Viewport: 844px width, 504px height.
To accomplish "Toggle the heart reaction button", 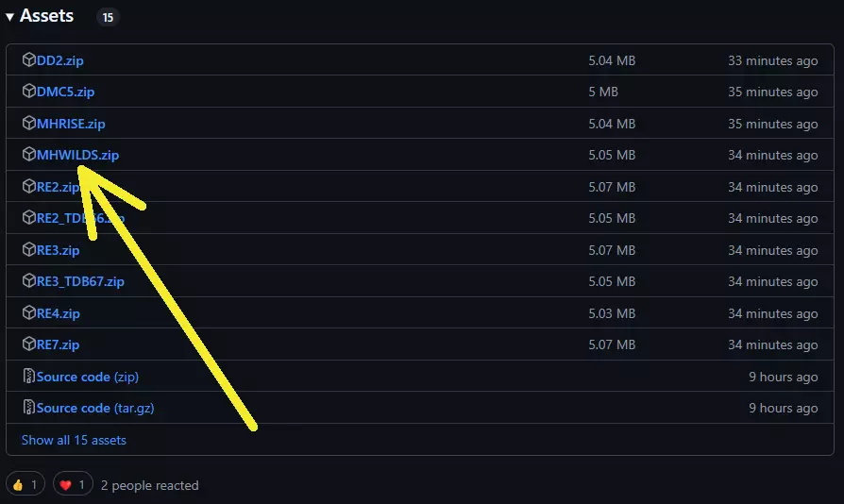I will pyautogui.click(x=73, y=485).
